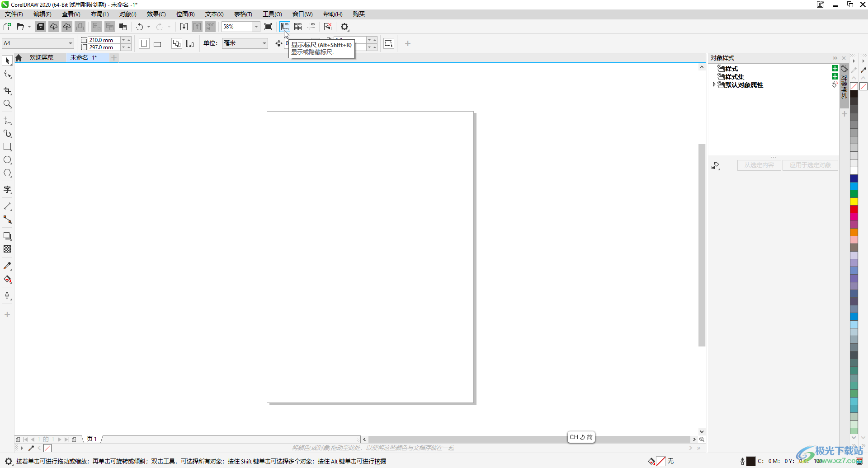This screenshot has width=868, height=468.
Task: Open the A4 page size dropdown
Action: click(x=71, y=43)
